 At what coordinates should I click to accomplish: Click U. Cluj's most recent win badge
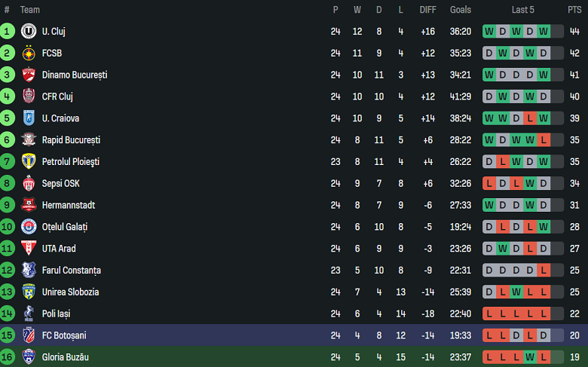(544, 32)
